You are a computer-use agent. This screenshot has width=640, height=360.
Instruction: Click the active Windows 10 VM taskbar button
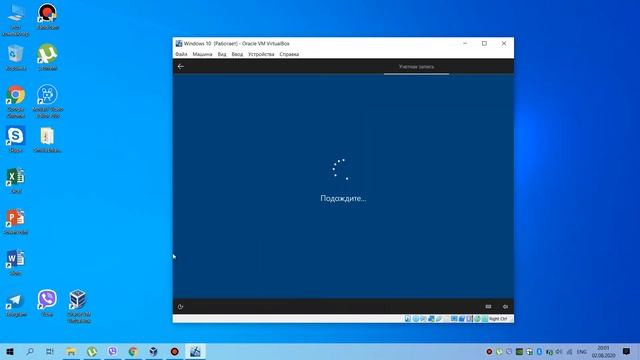195,351
